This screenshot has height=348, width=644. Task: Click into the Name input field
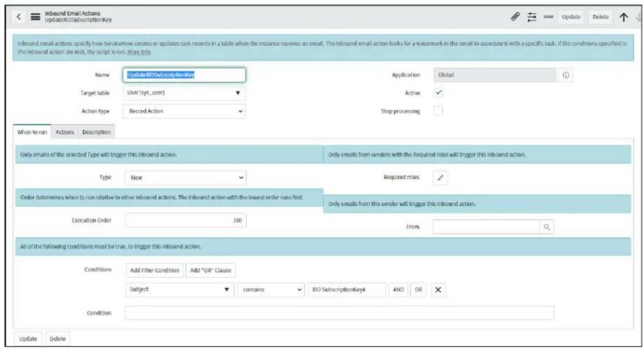point(184,74)
